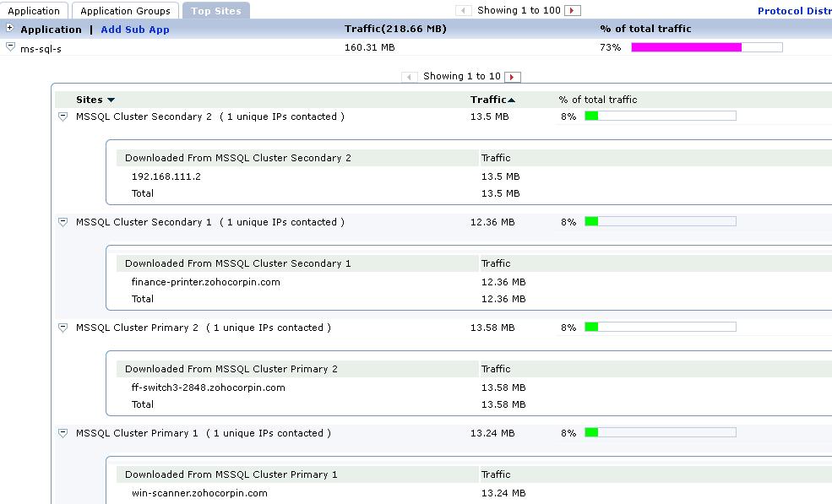Collapse MSSQL Cluster Primary 2 details
This screenshot has height=504, width=832.
63,328
